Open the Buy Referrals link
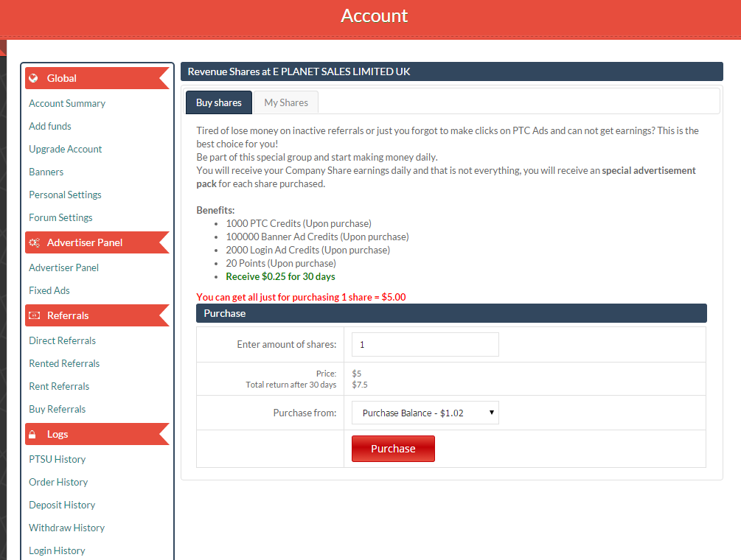 tap(58, 410)
